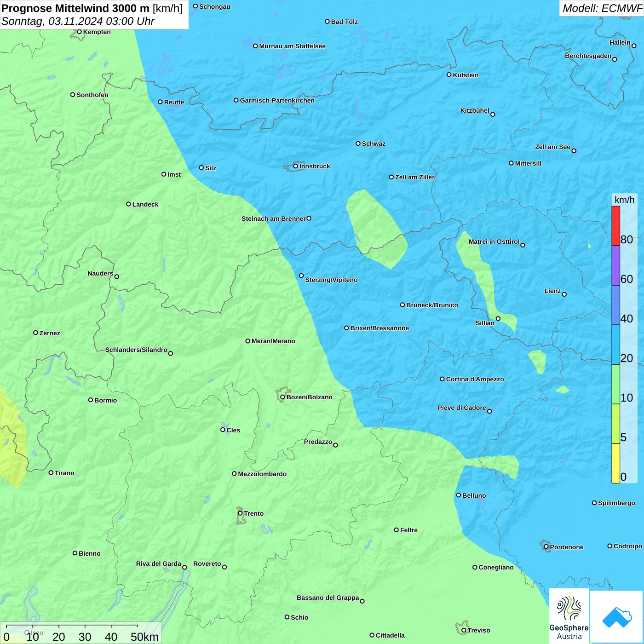Click the Bormio city marker
The width and height of the screenshot is (644, 644).
[x=91, y=400]
